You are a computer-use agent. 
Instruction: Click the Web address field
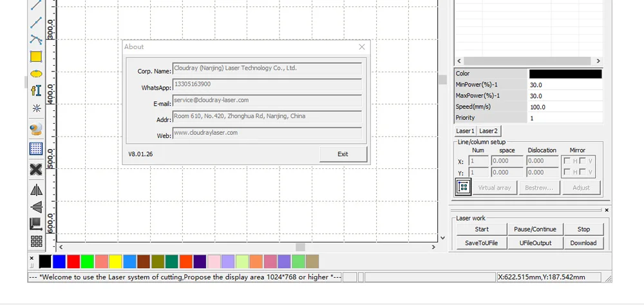point(267,133)
